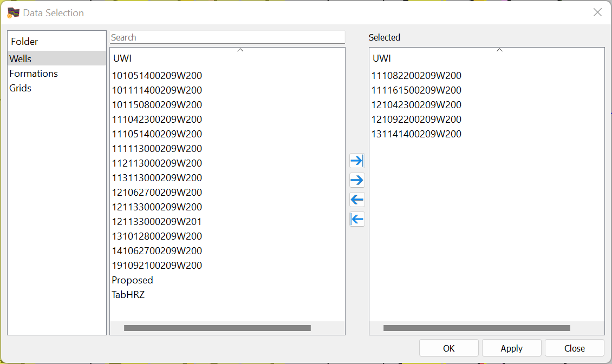This screenshot has width=612, height=364.
Task: Click inside the Search field
Action: coord(227,37)
